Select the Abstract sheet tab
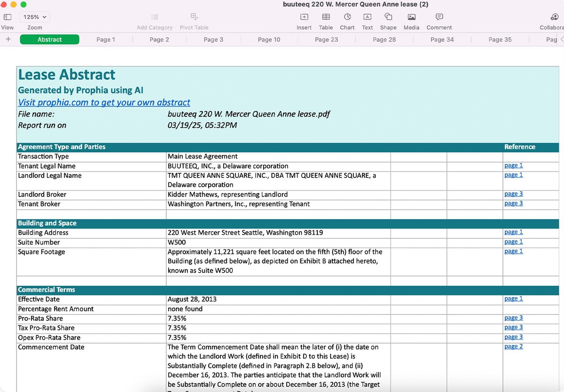The height and width of the screenshot is (392, 564). pyautogui.click(x=49, y=39)
